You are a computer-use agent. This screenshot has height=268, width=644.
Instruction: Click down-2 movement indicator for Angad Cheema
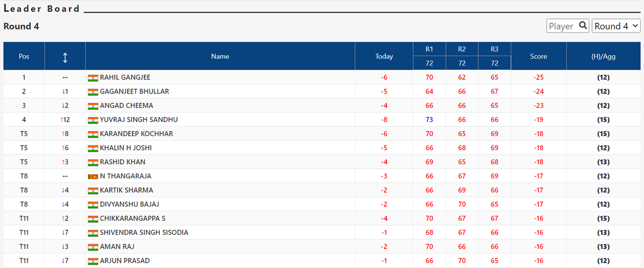tap(65, 106)
